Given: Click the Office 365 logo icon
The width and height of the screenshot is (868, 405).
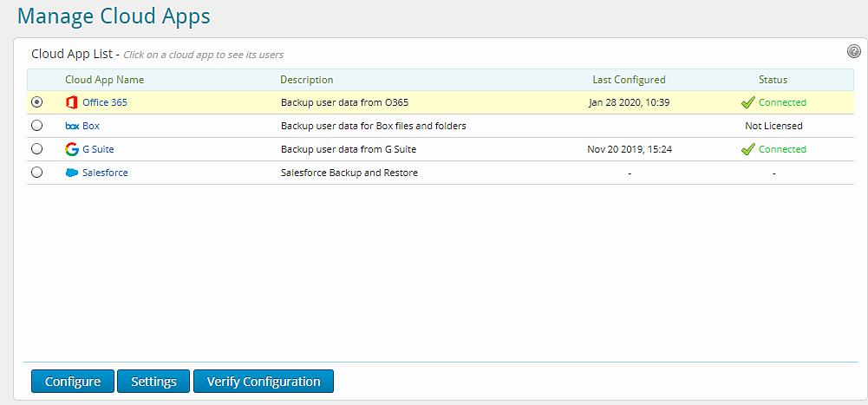Looking at the screenshot, I should pyautogui.click(x=71, y=102).
